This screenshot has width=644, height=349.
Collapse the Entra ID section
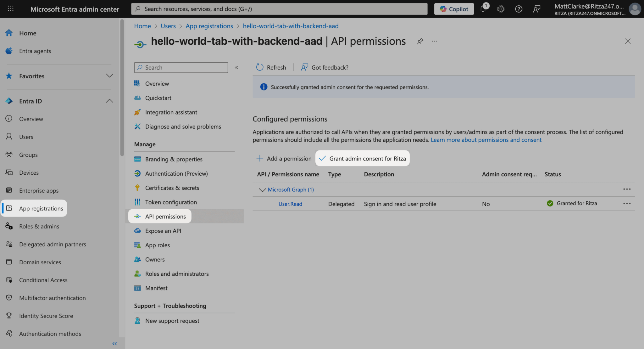(109, 101)
